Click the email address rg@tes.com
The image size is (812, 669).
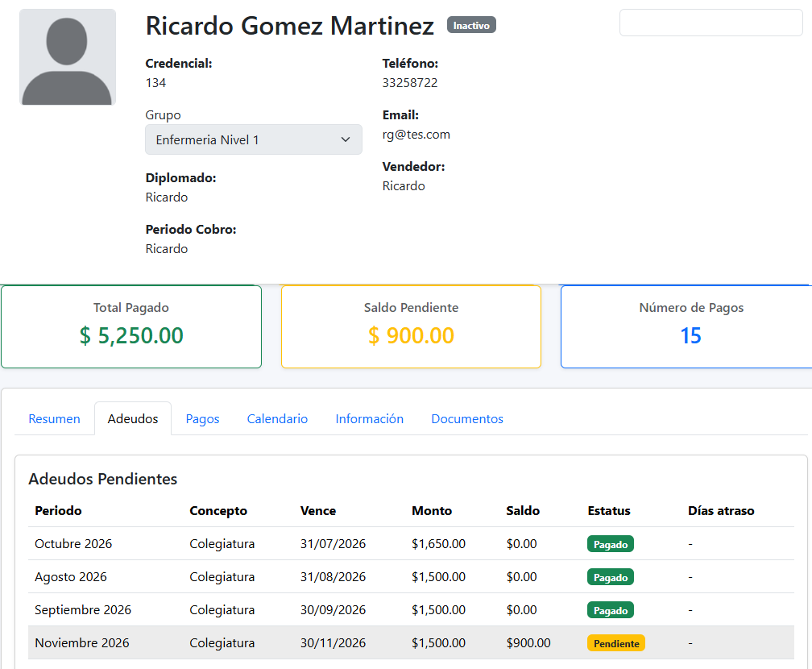[x=416, y=135]
